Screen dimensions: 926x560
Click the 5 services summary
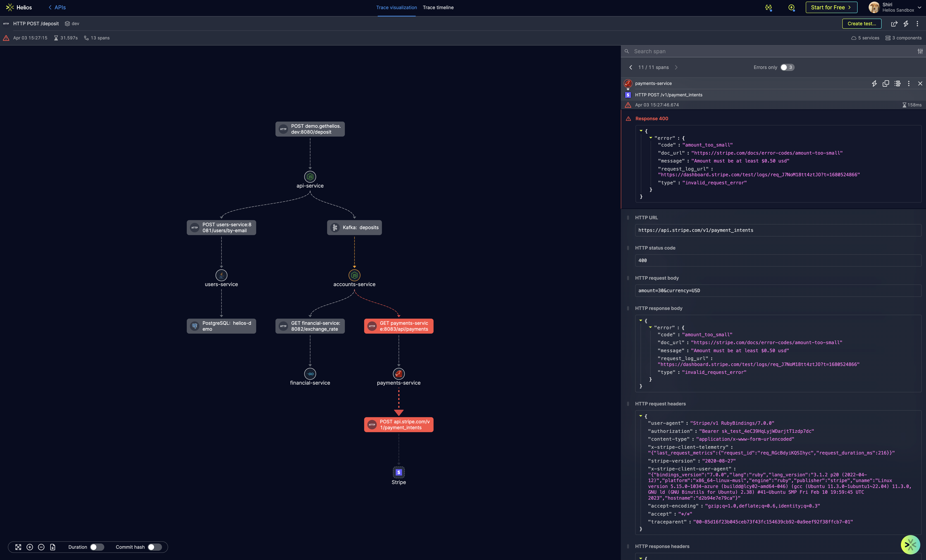coord(865,38)
